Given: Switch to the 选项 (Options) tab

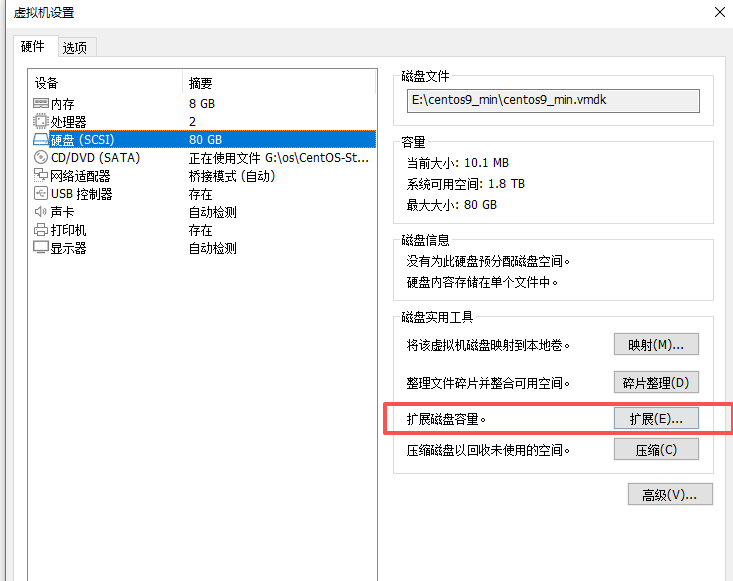Looking at the screenshot, I should click(75, 48).
